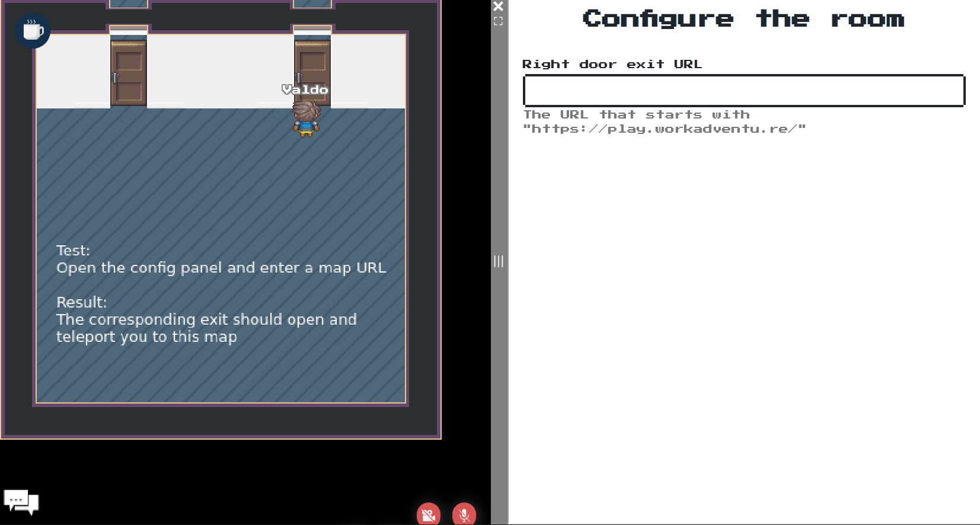Screen dimensions: 980x525
Task: Click the Configure the room heading
Action: click(743, 19)
